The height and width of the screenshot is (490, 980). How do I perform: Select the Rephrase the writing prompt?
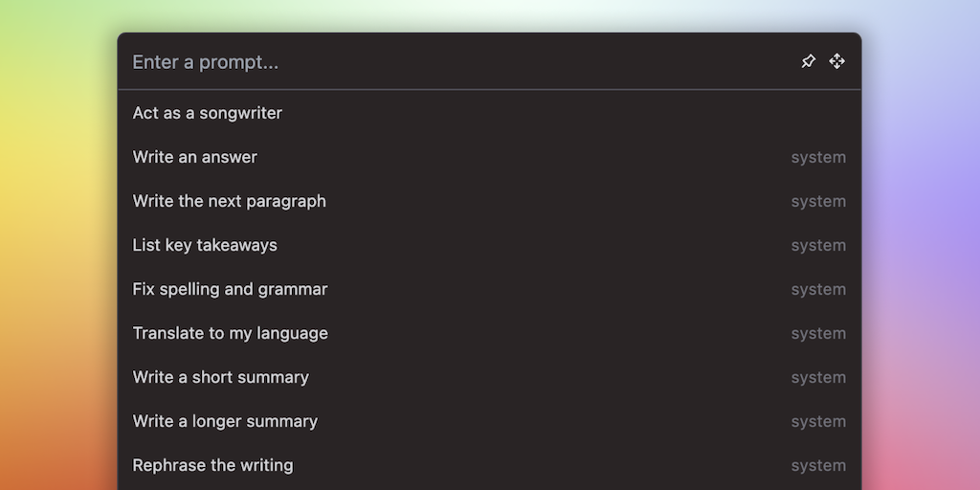click(x=213, y=465)
